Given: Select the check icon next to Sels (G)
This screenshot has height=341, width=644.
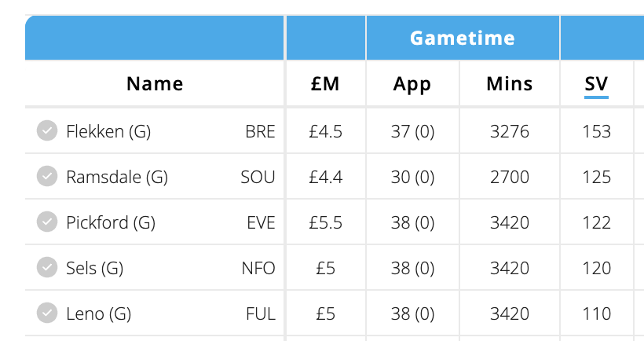Looking at the screenshot, I should pos(47,268).
